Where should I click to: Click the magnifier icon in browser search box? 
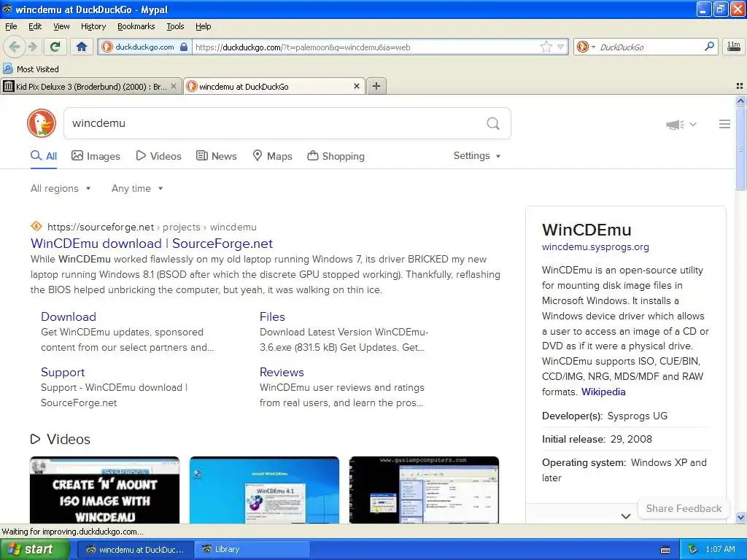709,47
